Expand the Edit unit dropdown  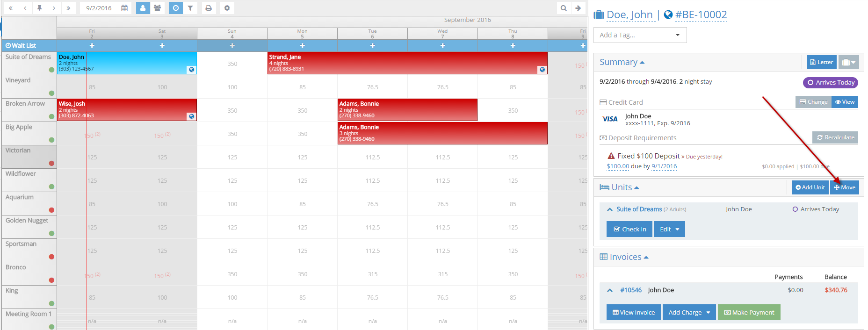(669, 229)
